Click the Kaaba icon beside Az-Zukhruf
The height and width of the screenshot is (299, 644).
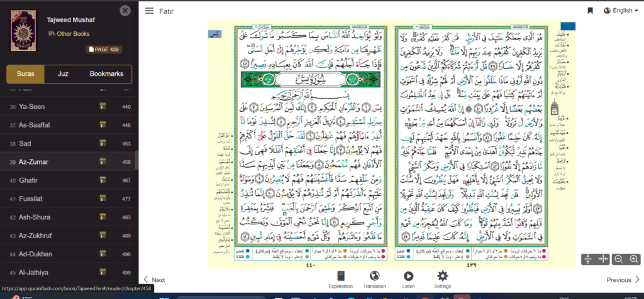point(103,236)
